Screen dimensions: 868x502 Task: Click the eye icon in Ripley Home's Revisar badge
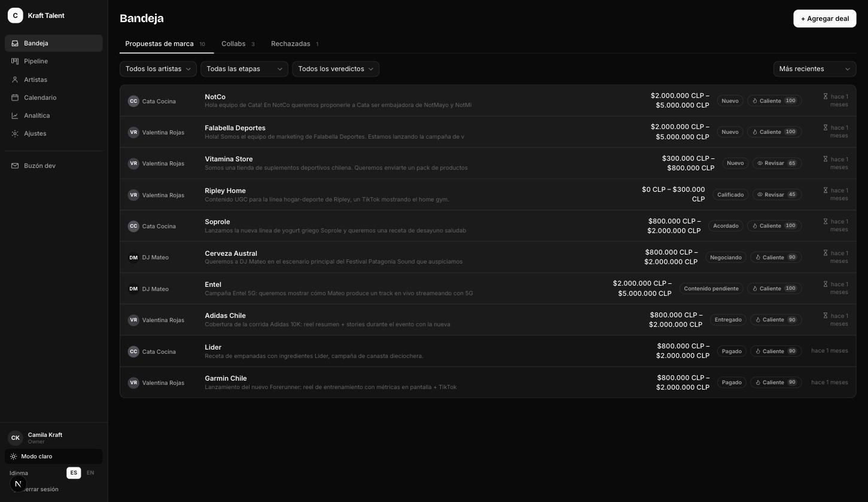coord(760,195)
